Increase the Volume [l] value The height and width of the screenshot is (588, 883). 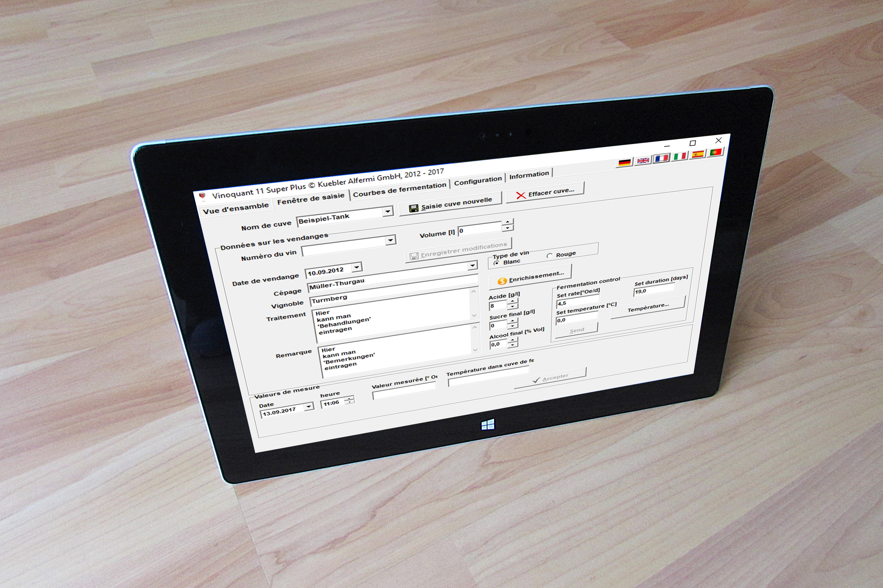(x=508, y=222)
